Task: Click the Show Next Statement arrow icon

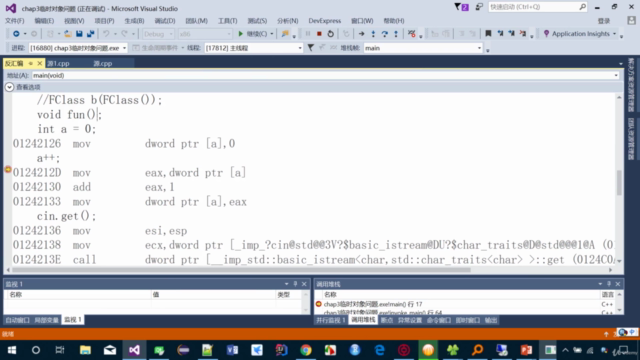Action: [361, 34]
